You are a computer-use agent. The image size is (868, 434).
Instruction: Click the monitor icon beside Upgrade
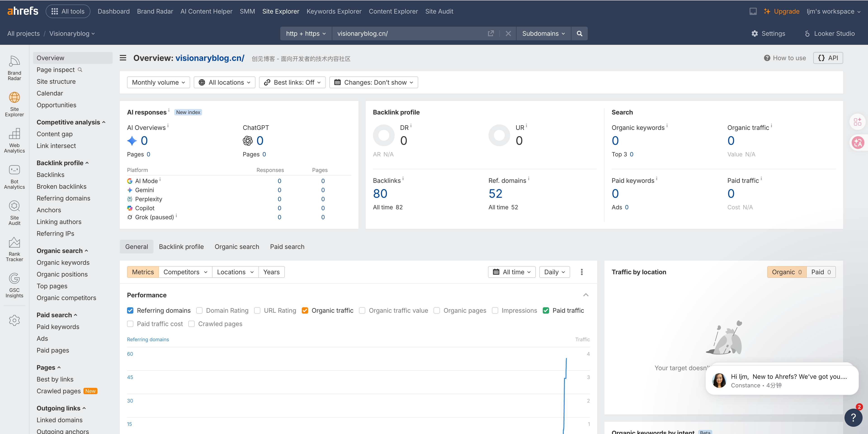click(753, 11)
